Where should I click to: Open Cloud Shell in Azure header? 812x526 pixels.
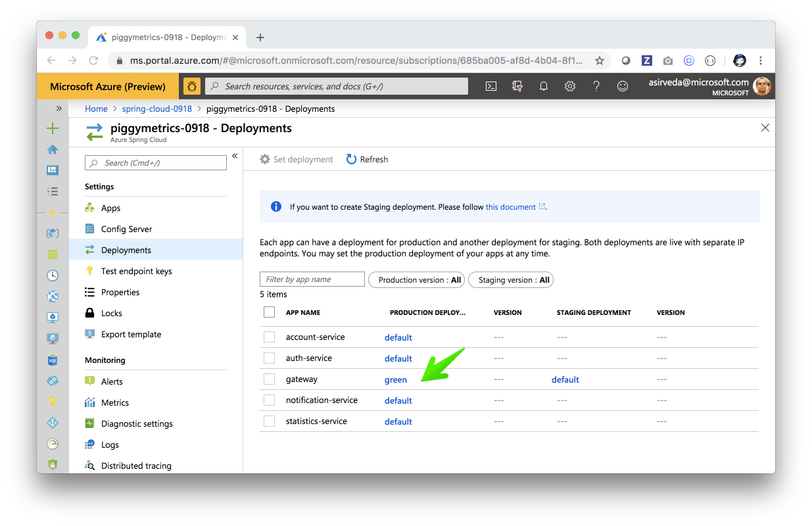[x=490, y=86]
